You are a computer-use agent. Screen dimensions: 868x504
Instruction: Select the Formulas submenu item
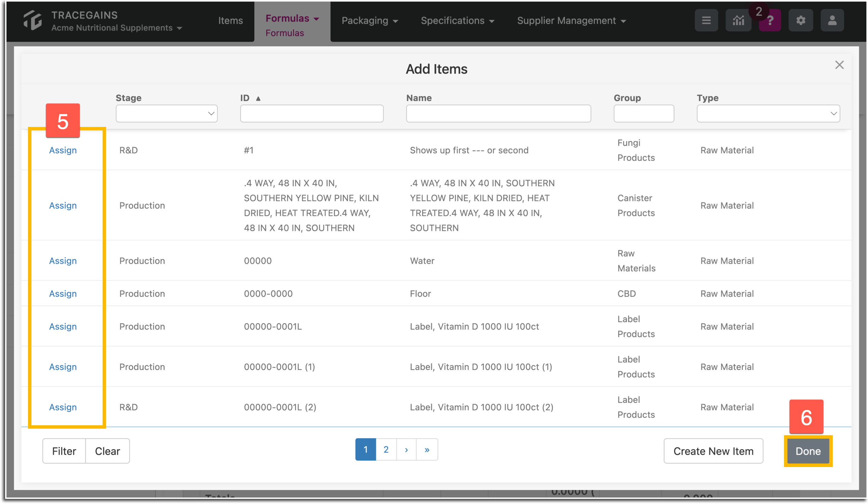pyautogui.click(x=285, y=33)
